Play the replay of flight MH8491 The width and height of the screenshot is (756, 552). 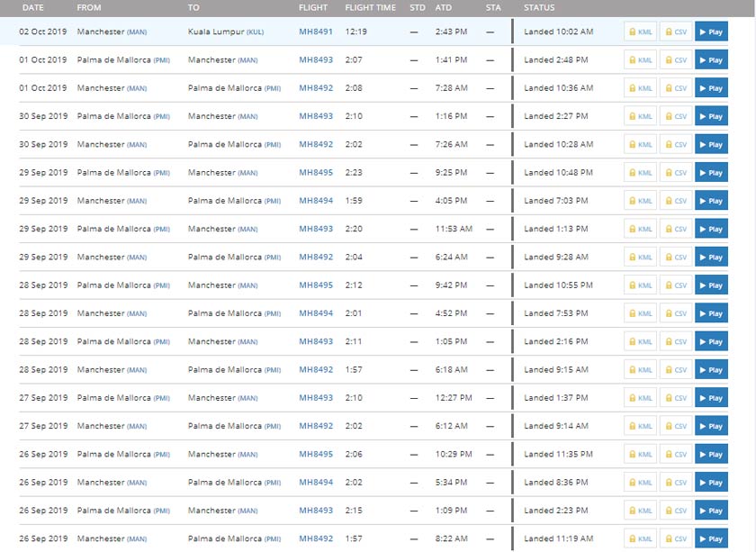click(710, 32)
